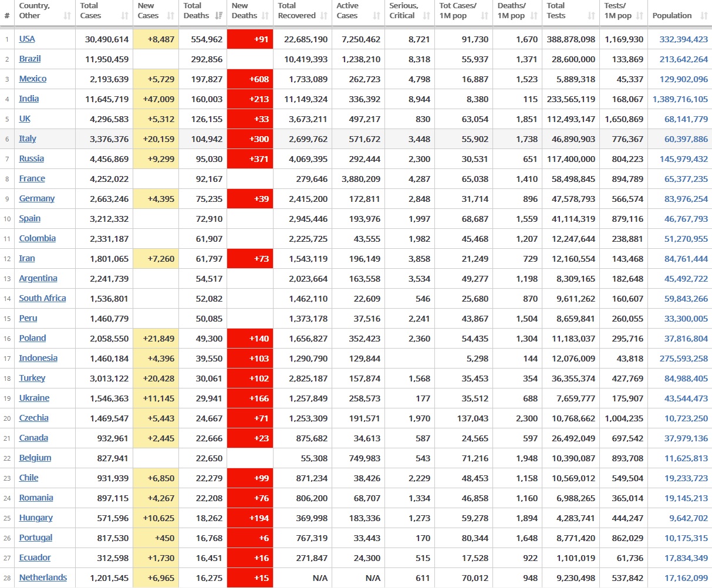Sort by Active Cases sort icon

(x=376, y=16)
